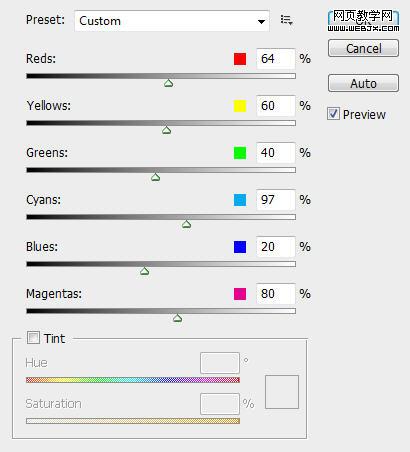The image size is (410, 452).
Task: Click the Auto button
Action: click(x=363, y=83)
